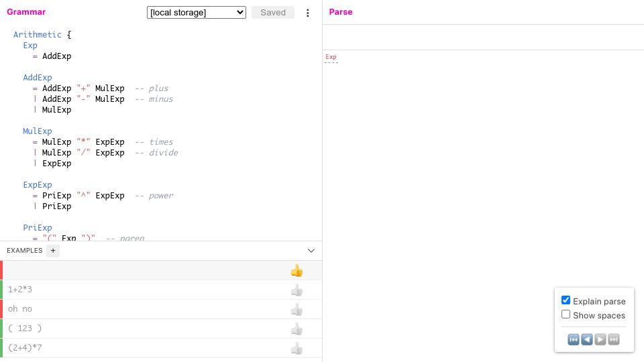Click thumbs-up on the empty example row
The height and width of the screenshot is (362, 644).
(x=297, y=270)
